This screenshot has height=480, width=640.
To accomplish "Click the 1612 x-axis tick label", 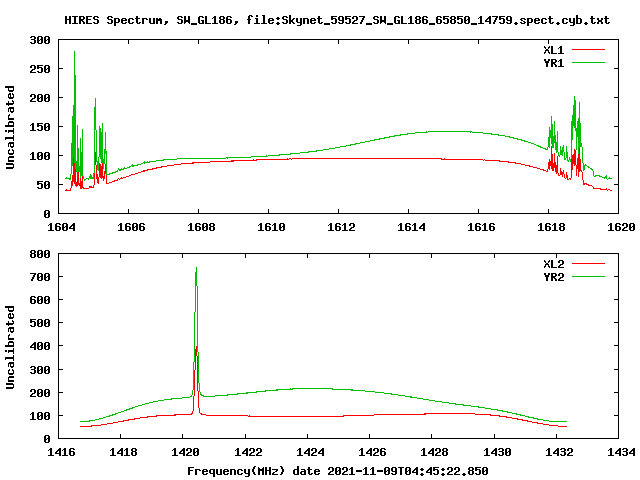I will [341, 227].
